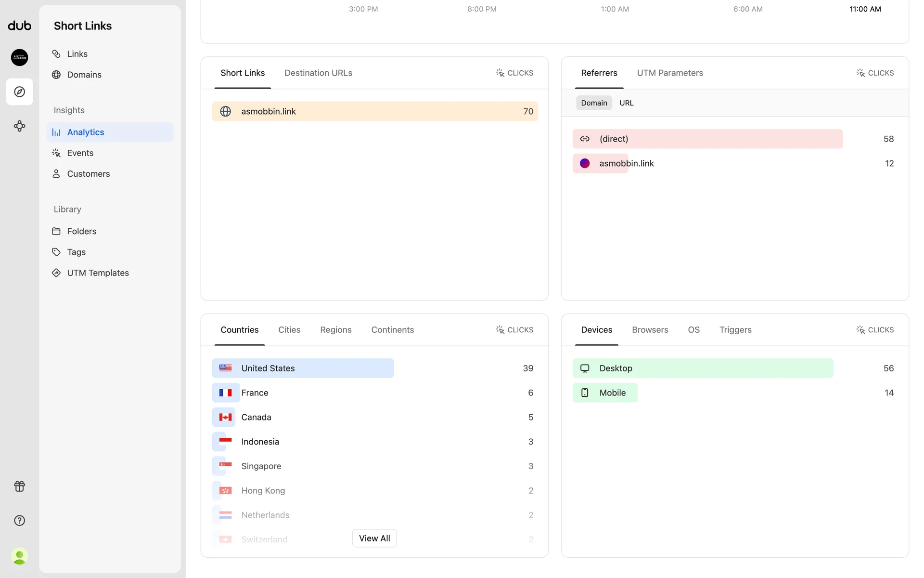This screenshot has height=578, width=924.
Task: Click the dub logo
Action: pos(19,26)
